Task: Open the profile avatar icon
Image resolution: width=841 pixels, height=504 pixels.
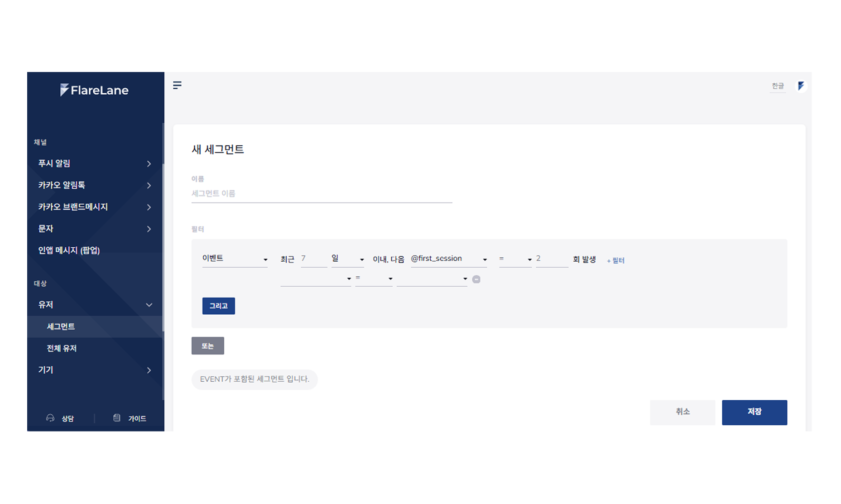Action: 801,86
